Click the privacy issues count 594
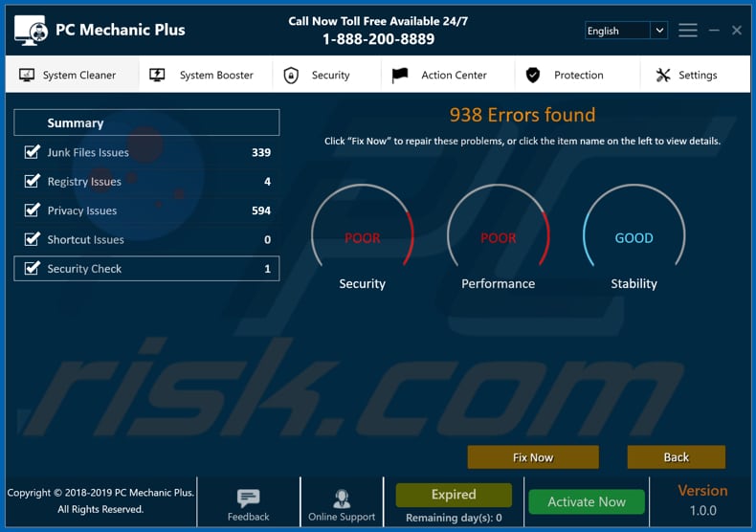Viewport: 756px width, 532px height. point(261,211)
